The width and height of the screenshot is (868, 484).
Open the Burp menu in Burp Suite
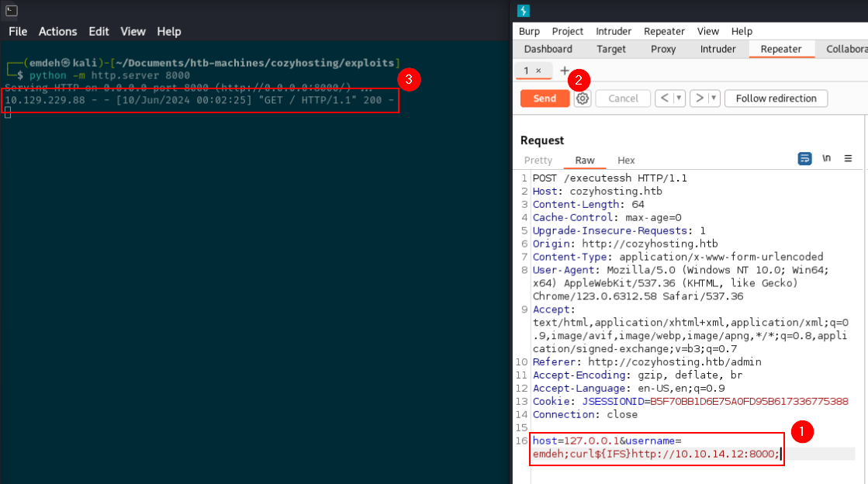pos(529,32)
